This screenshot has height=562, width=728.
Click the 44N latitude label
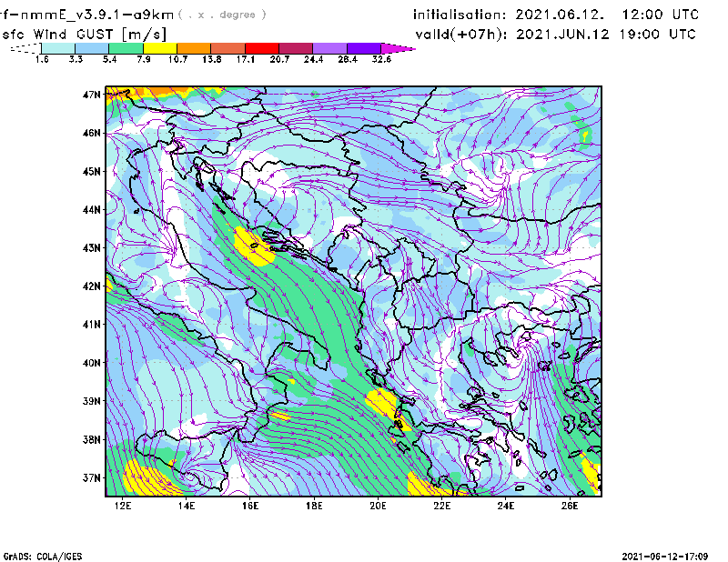coord(92,210)
